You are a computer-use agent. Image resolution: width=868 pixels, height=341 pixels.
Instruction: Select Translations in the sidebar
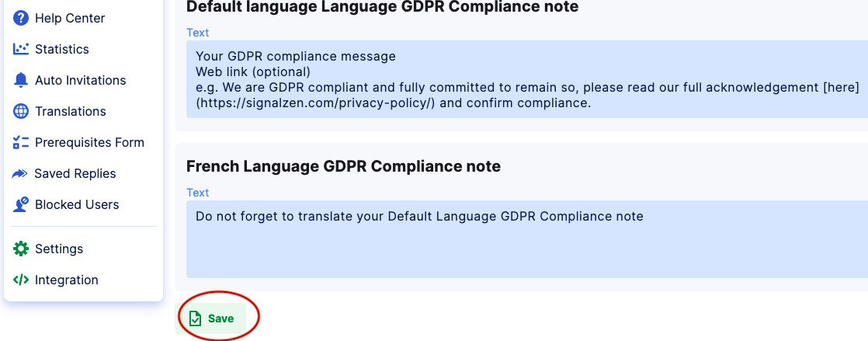point(70,111)
